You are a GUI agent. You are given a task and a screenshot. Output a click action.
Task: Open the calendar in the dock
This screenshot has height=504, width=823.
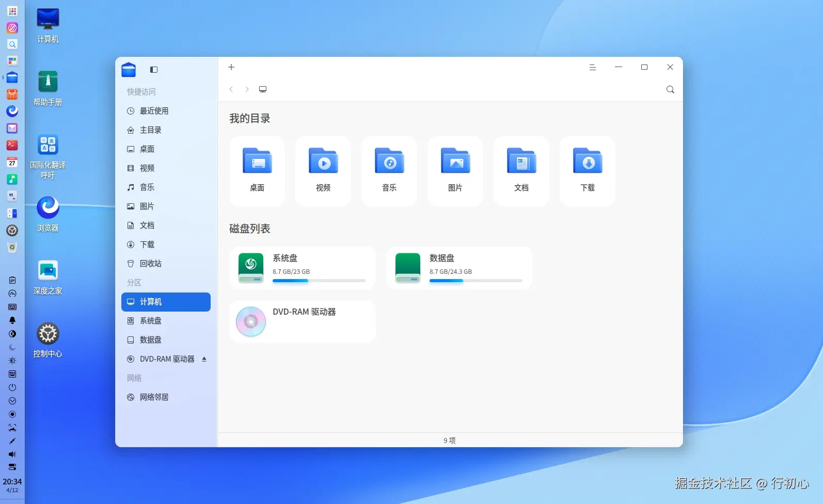[x=12, y=162]
